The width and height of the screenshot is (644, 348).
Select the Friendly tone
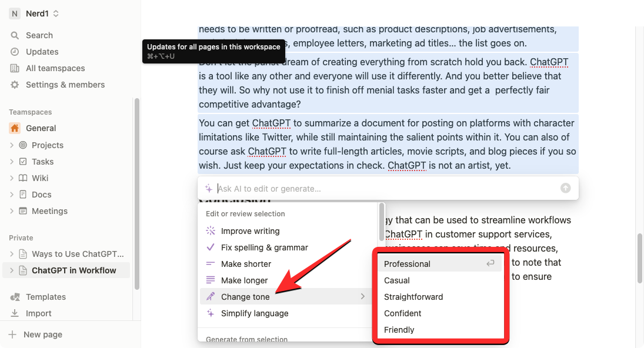tap(440, 330)
